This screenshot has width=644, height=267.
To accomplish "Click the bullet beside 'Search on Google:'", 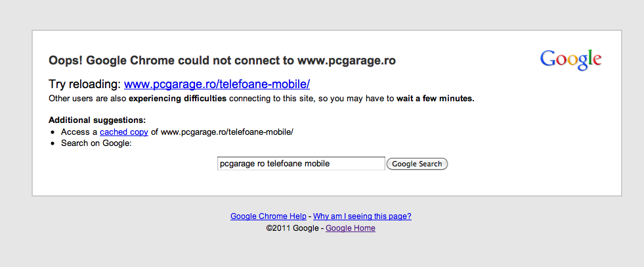I will pos(53,144).
